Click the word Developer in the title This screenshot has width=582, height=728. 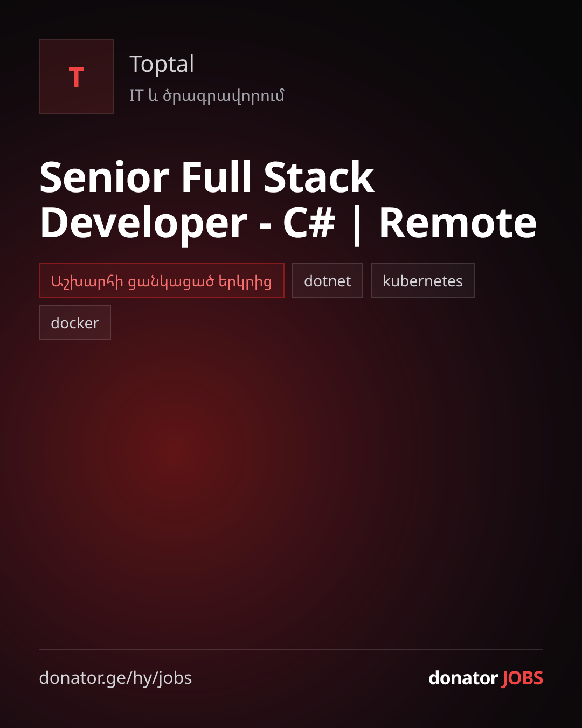coord(144,223)
